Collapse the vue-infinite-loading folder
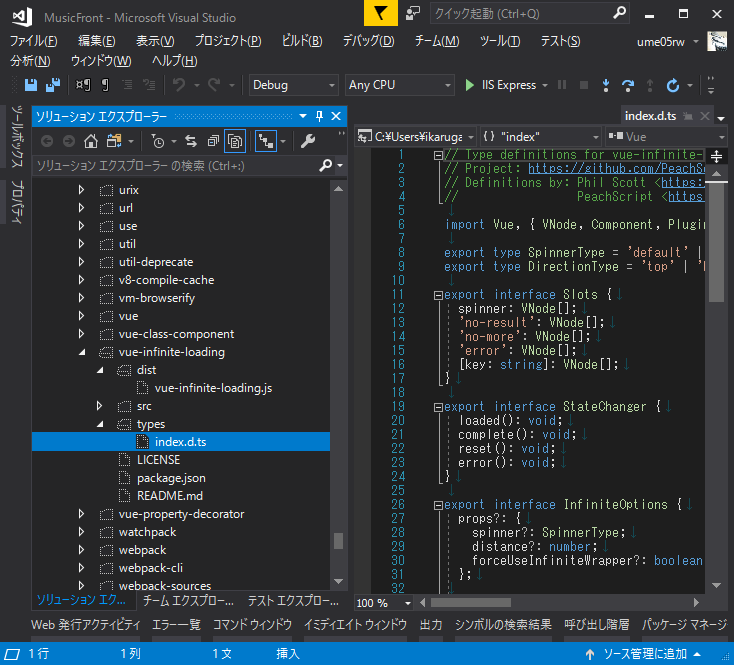 (81, 352)
